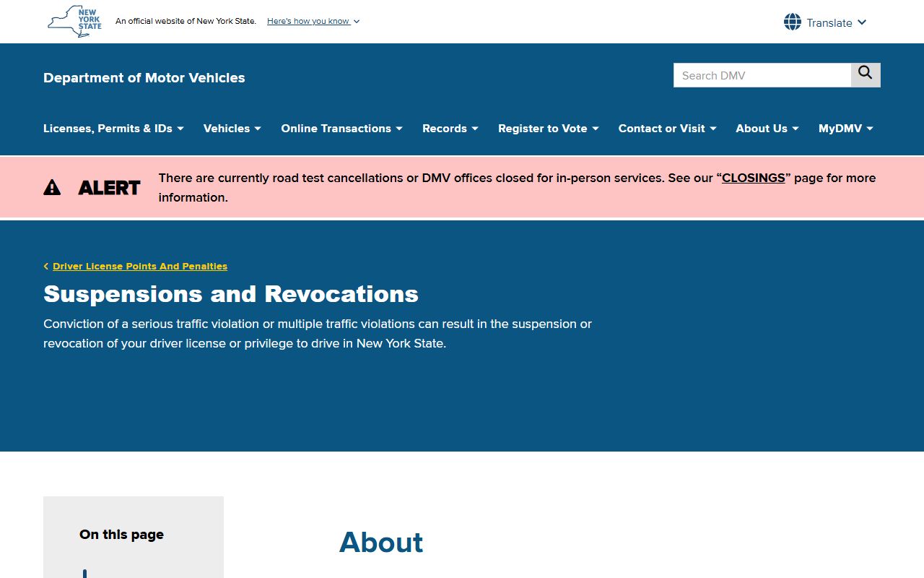
Task: Click the Suspensions and Revocations heading
Action: (231, 294)
